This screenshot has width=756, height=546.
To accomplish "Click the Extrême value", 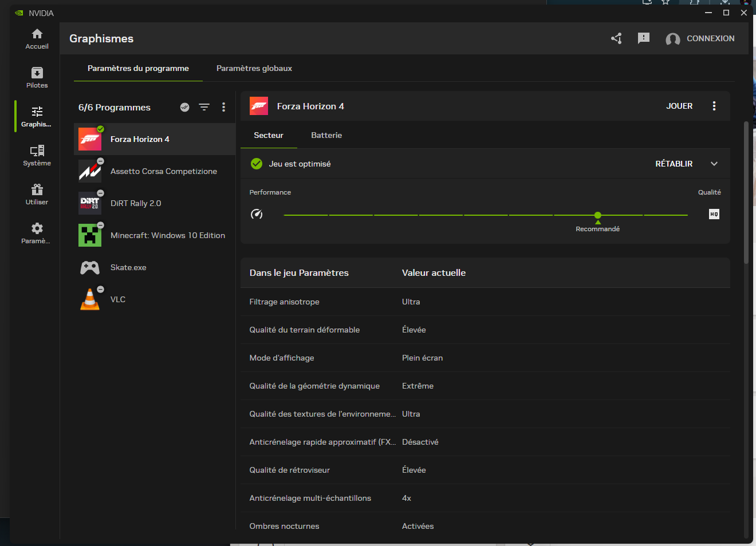I will tap(418, 386).
